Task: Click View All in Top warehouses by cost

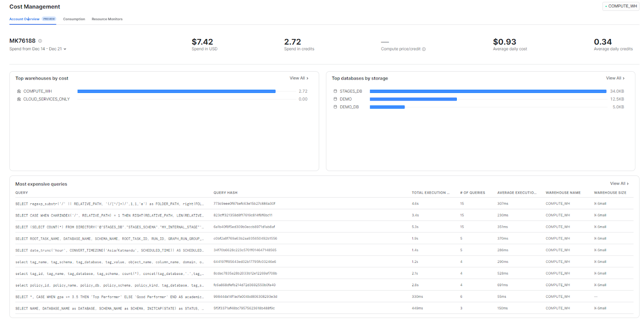Action: pyautogui.click(x=299, y=78)
